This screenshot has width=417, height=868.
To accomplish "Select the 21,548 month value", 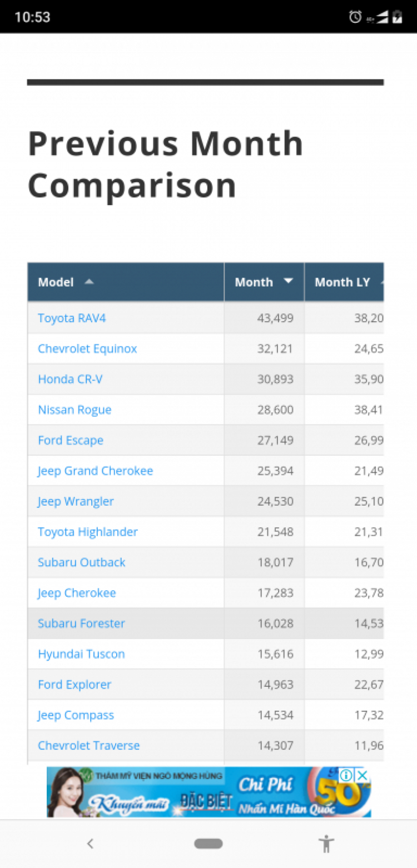I will [x=275, y=532].
